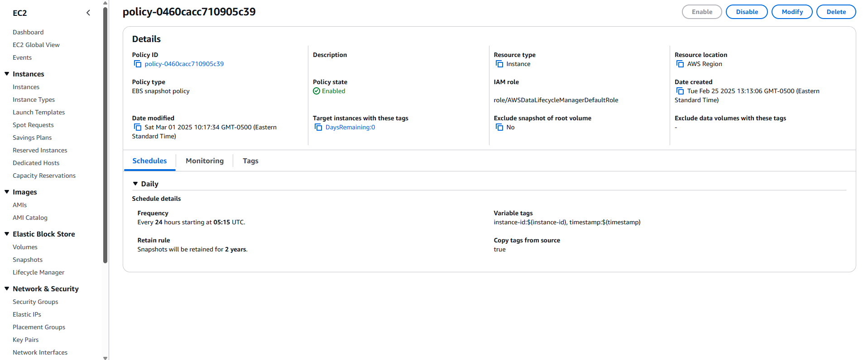Collapse the Elastic Block Store group
The height and width of the screenshot is (360, 868).
coord(7,234)
